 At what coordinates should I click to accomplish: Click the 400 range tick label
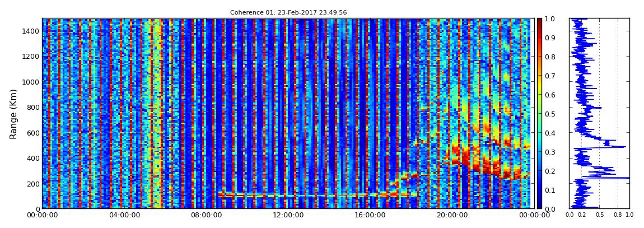click(33, 158)
